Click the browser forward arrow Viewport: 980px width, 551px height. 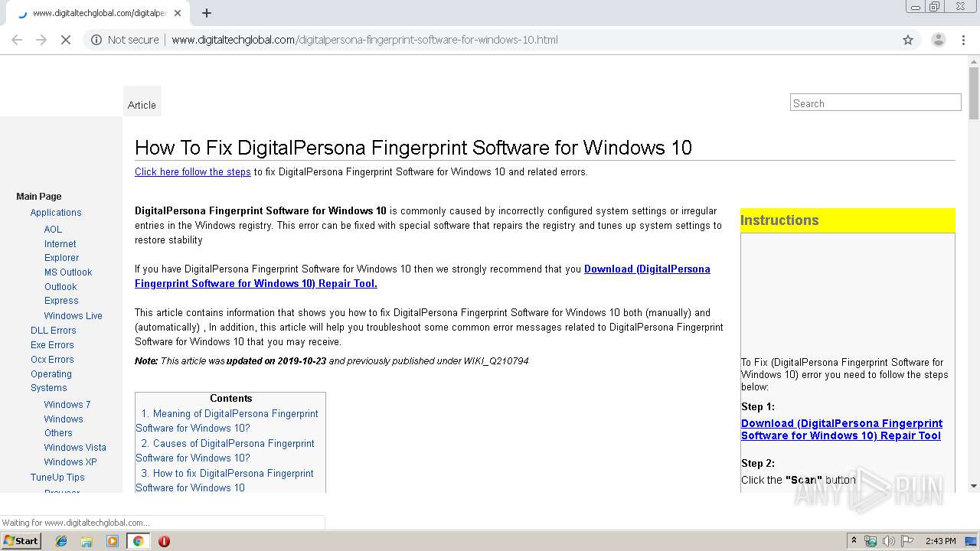tap(41, 40)
